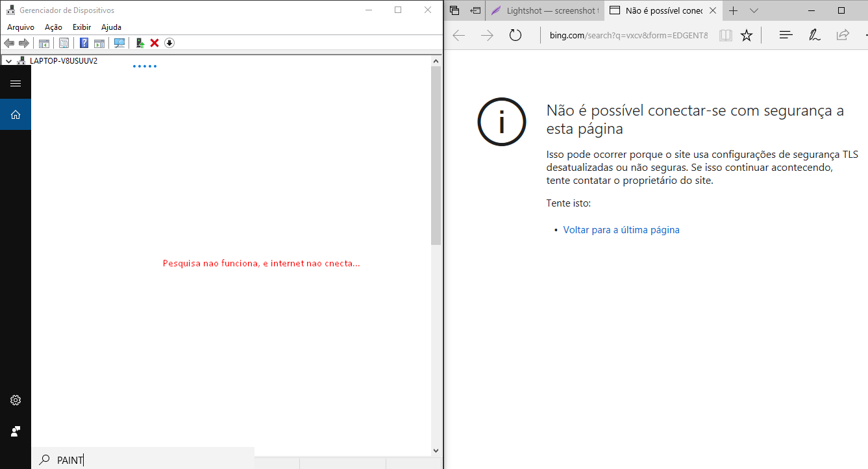The width and height of the screenshot is (868, 469).
Task: Click the blue Help question mark icon
Action: [x=84, y=43]
